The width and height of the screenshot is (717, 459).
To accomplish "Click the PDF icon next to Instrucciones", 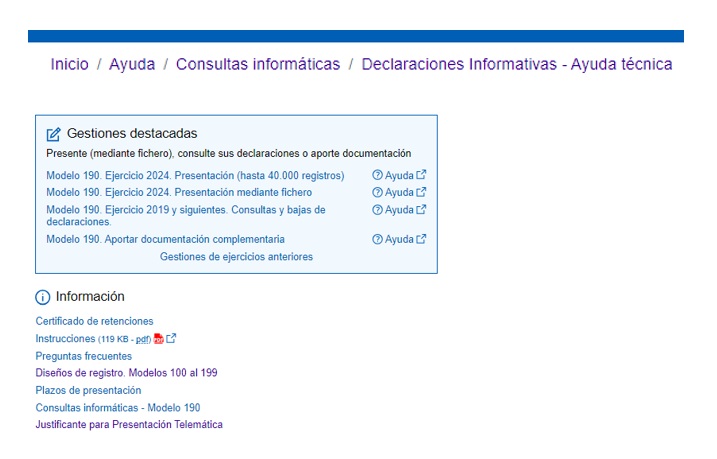I will pyautogui.click(x=158, y=339).
